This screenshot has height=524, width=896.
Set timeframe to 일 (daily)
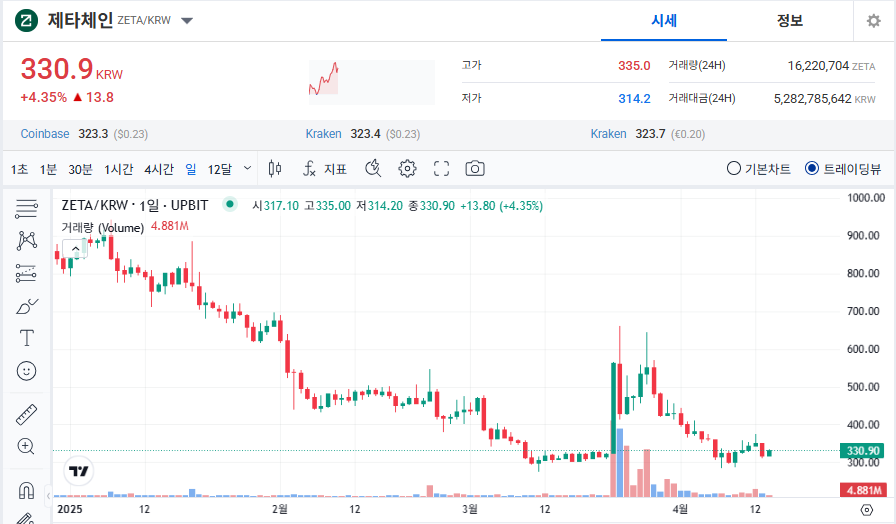(191, 169)
